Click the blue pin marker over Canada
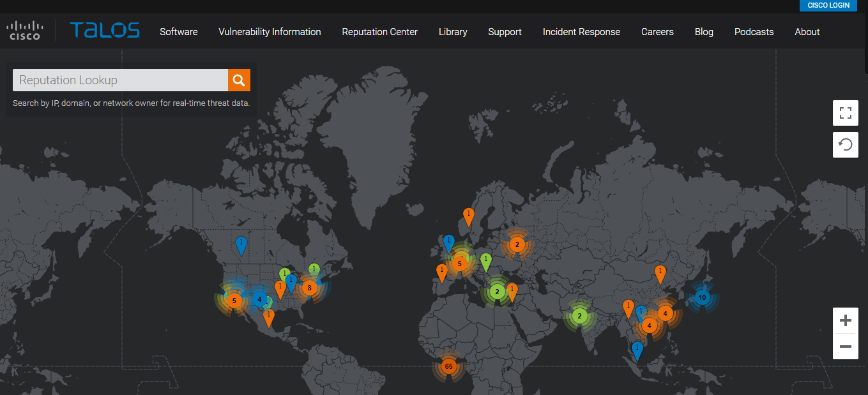The image size is (868, 395). pos(241,244)
